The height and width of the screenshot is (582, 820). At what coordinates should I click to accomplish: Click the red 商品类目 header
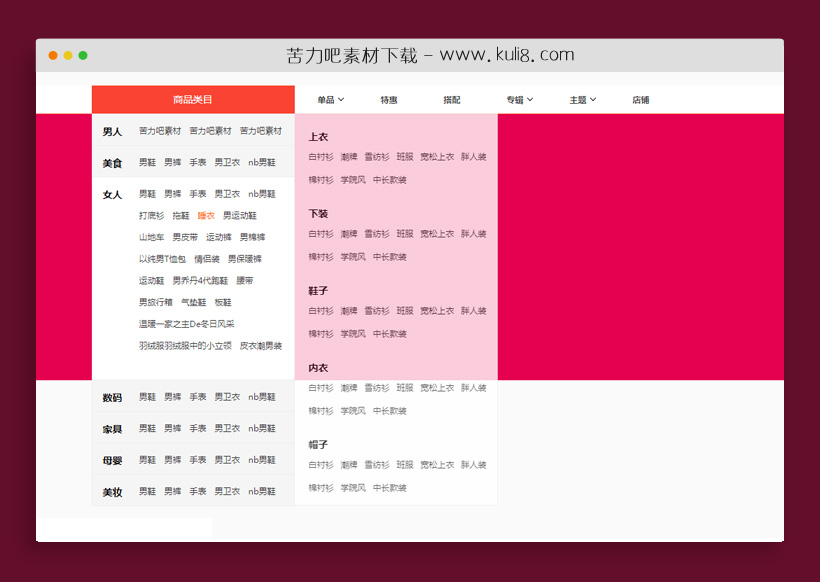click(192, 99)
